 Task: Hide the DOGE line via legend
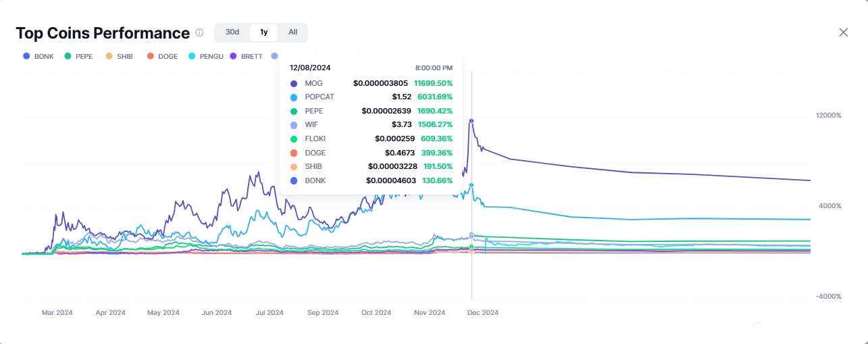click(x=162, y=56)
